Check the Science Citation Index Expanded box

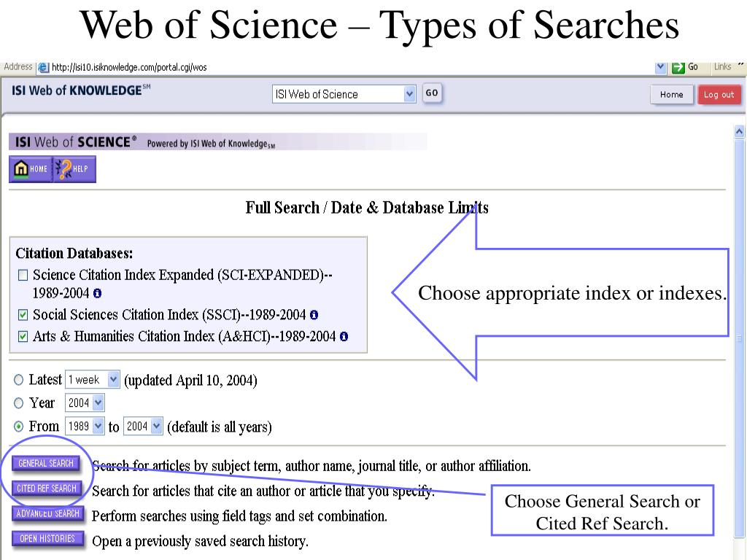point(23,275)
